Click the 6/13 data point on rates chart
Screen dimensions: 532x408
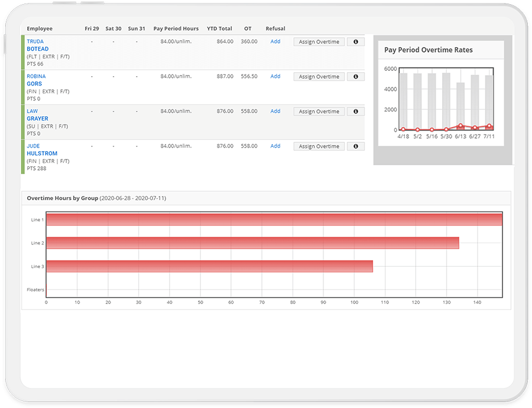pyautogui.click(x=460, y=125)
